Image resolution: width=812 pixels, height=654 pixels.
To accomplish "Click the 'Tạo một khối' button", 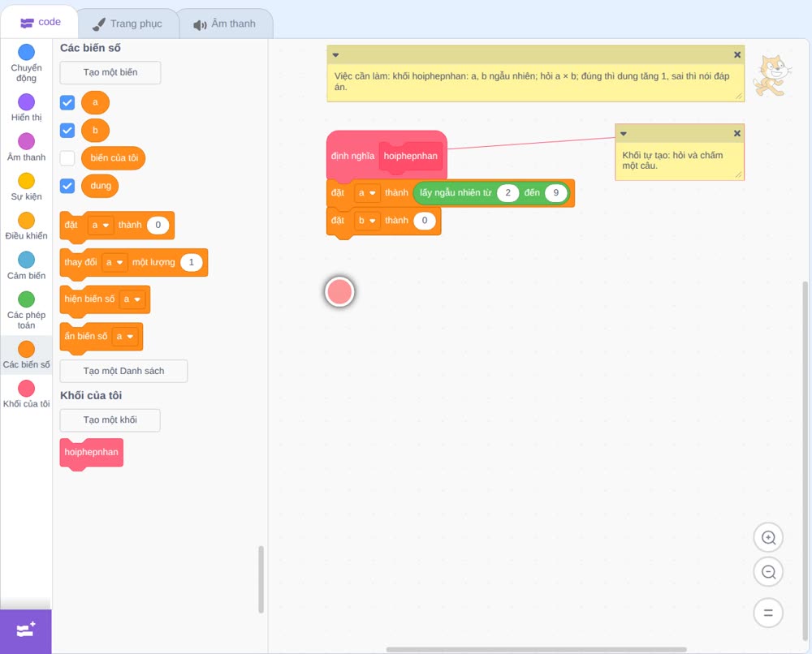I will pos(110,420).
